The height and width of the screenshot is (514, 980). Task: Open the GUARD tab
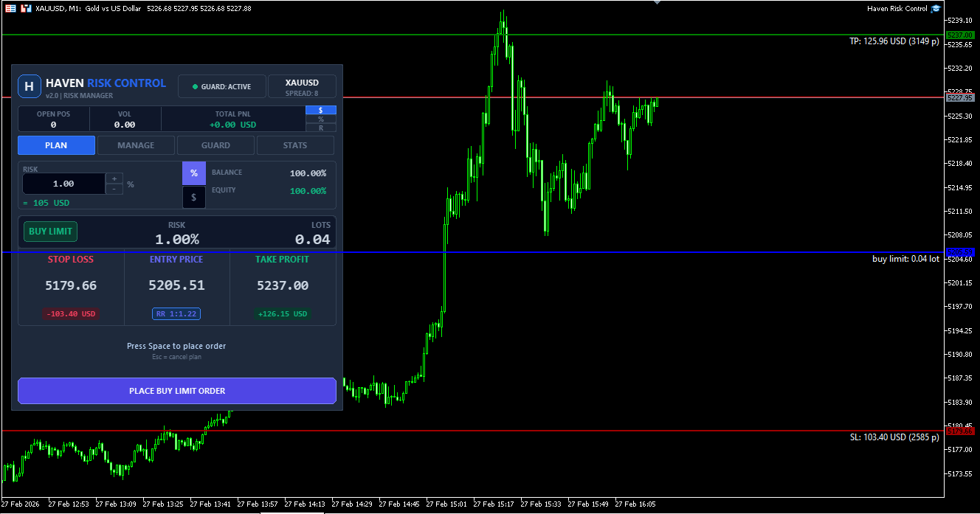[215, 145]
